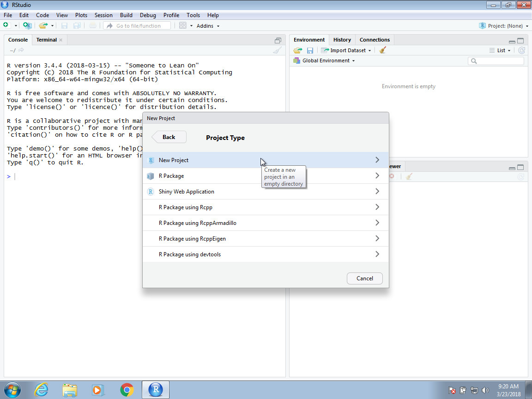This screenshot has width=532, height=399.
Task: Click the Create a Project toolbar icon
Action: (27, 25)
